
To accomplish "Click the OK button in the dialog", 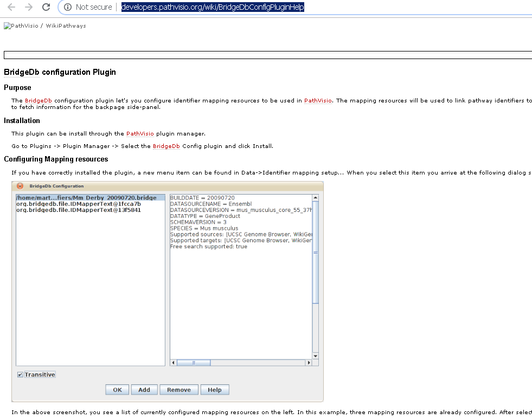I will click(117, 390).
